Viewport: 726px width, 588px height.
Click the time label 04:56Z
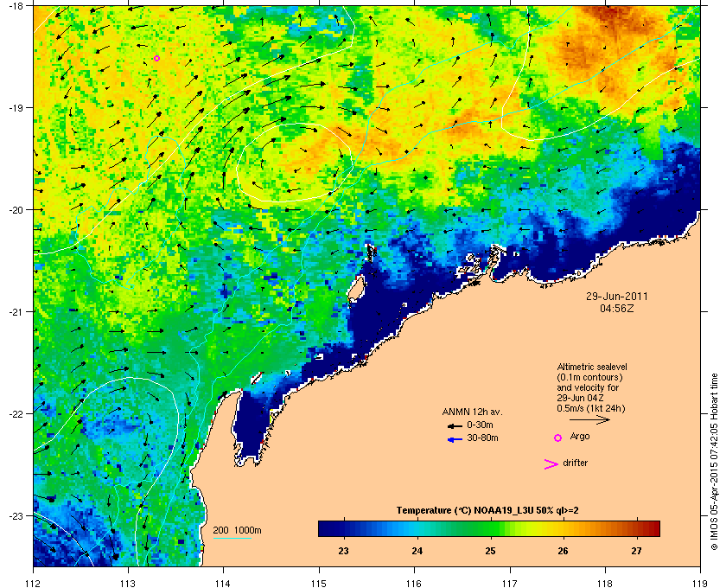[x=617, y=308]
